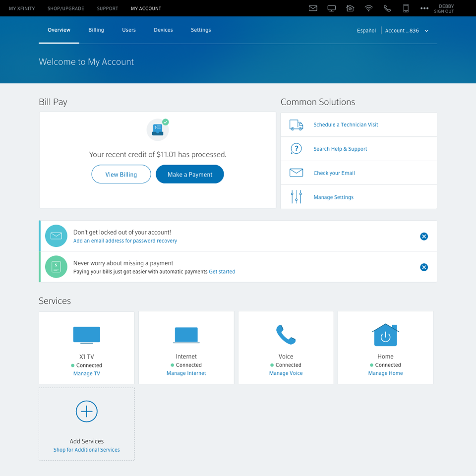Open Manage Settings link
Screen dimensions: 476x476
333,197
